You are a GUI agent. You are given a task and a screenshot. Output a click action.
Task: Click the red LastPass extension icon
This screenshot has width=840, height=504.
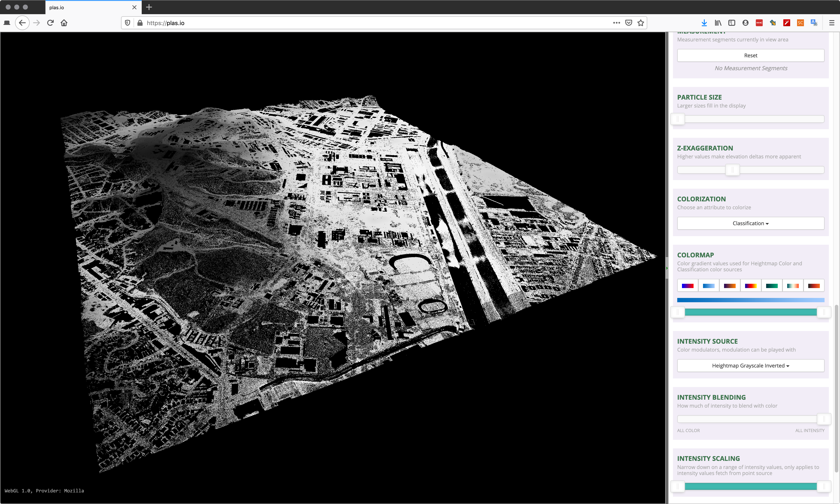[x=759, y=23]
